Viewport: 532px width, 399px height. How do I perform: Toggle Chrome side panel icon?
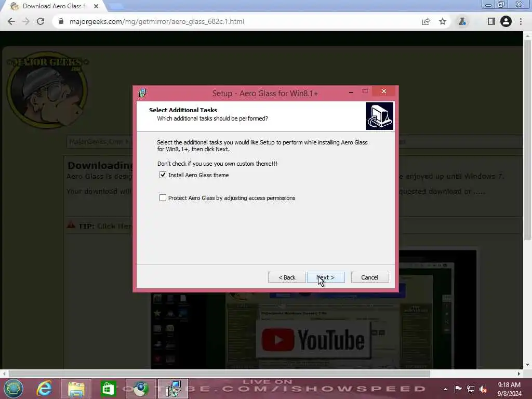click(x=491, y=21)
